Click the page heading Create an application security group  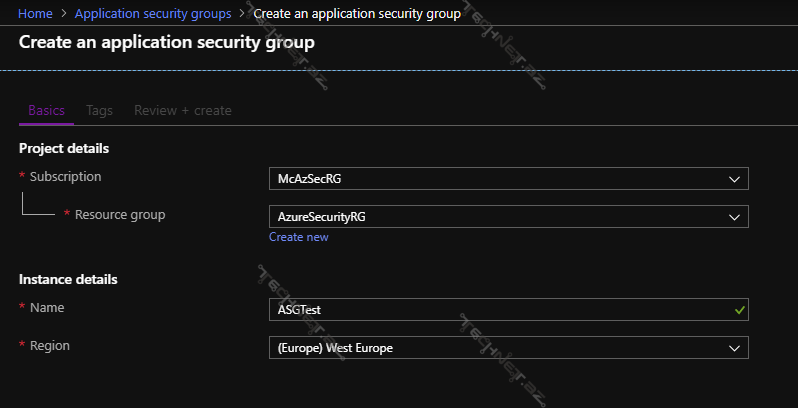click(x=166, y=43)
